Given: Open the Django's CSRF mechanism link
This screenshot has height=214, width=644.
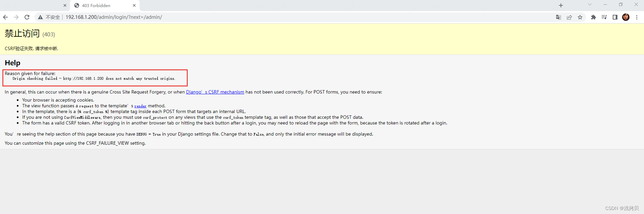Looking at the screenshot, I should [215, 92].
